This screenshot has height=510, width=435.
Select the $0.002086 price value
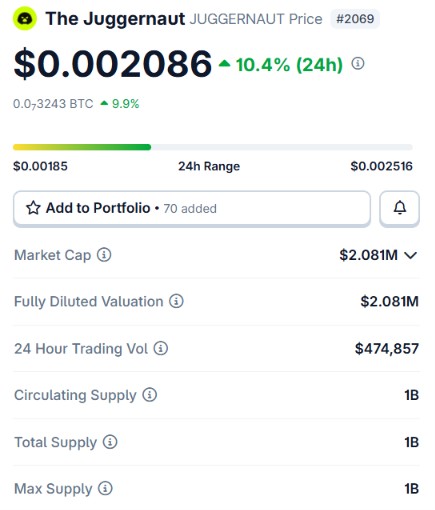[113, 63]
